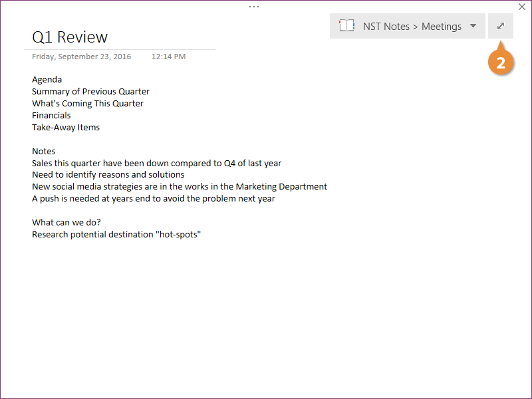
Task: Select the Friday, September 23, 2016 date
Action: pos(82,57)
